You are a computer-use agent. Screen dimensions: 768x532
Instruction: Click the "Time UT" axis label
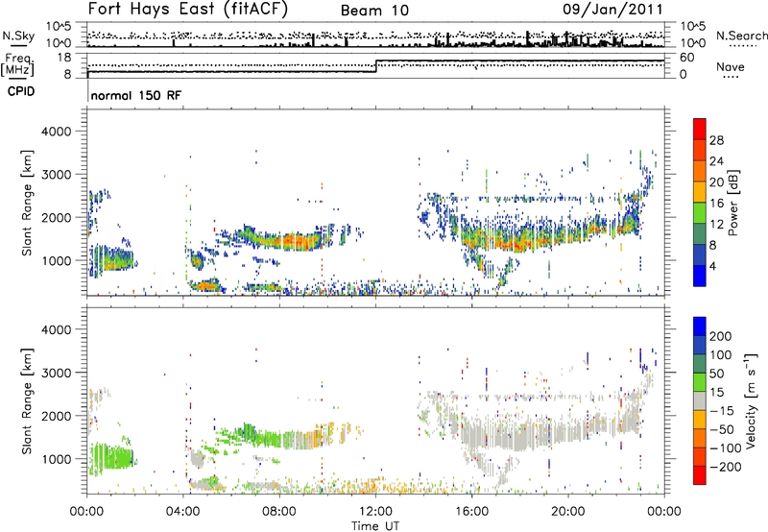click(375, 526)
